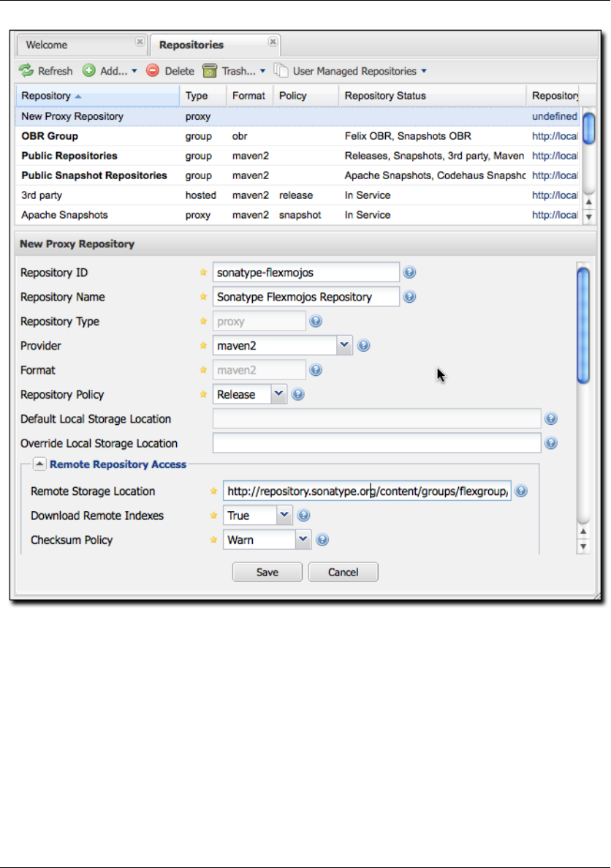The width and height of the screenshot is (611, 868).
Task: Click the repository list scroll up arrow
Action: pos(589,202)
